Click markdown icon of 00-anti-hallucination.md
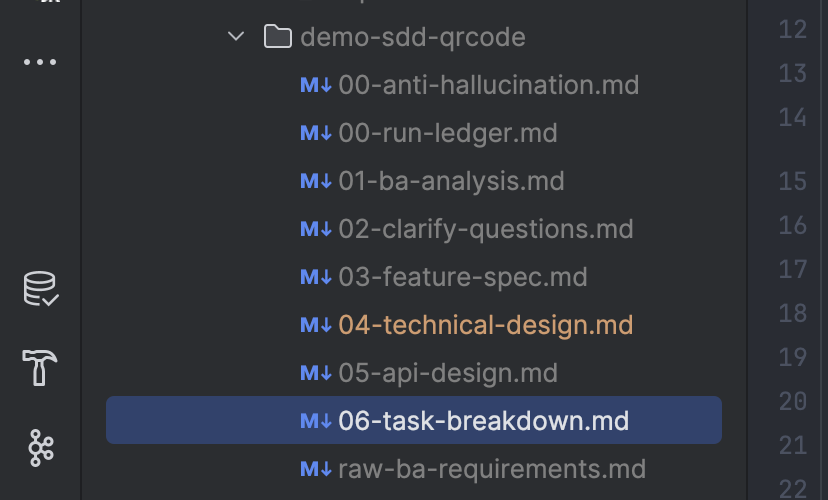 pyautogui.click(x=316, y=85)
